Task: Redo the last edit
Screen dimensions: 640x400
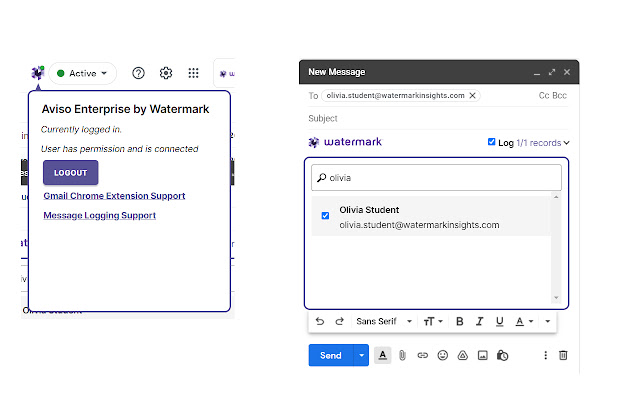Action: coord(340,322)
